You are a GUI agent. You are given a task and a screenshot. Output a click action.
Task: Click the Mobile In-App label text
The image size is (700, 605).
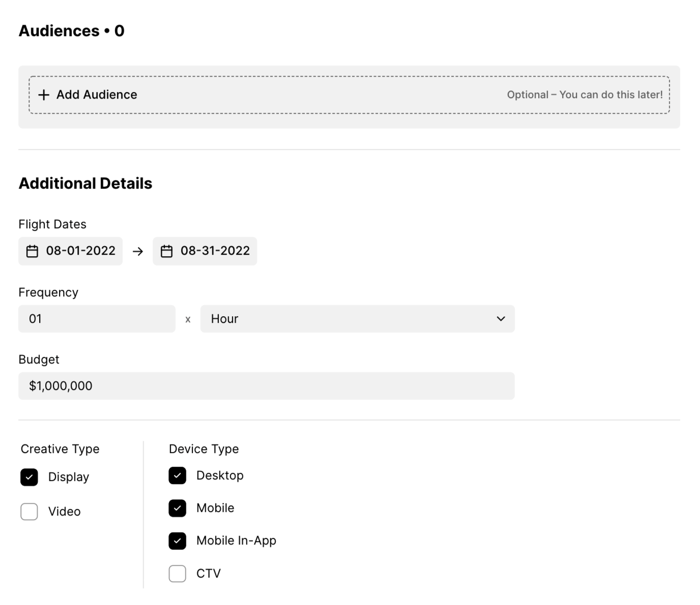coord(236,540)
